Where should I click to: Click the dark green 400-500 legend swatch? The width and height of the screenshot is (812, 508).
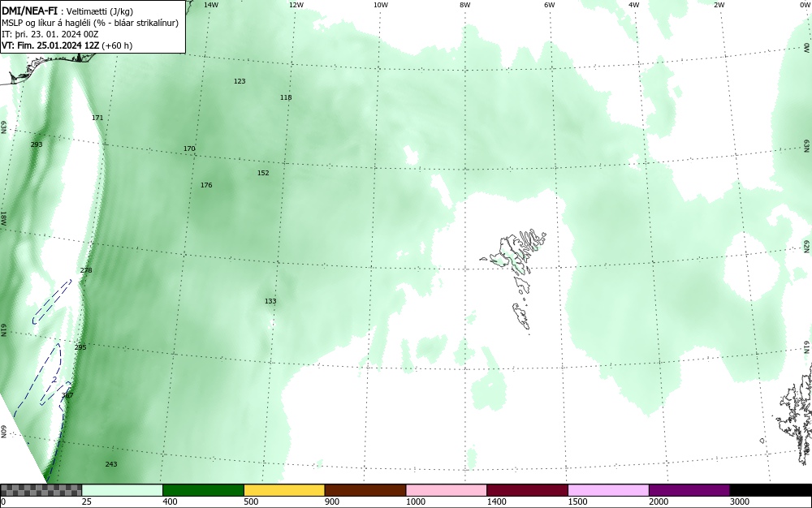point(203,490)
